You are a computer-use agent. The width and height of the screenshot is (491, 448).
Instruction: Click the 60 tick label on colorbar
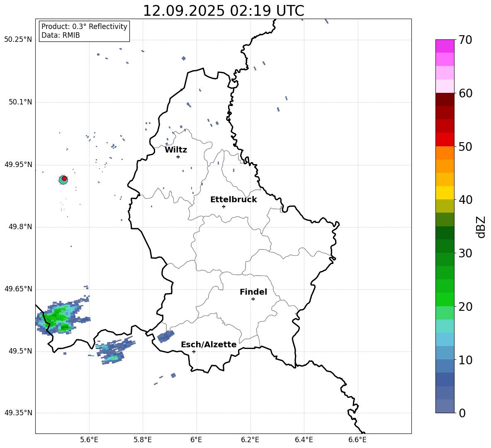tap(465, 93)
